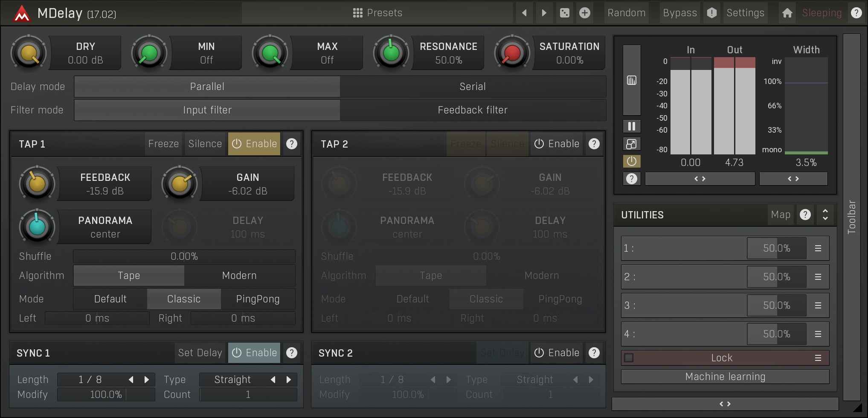Click the TAP 1 Left delay field
868x418 pixels.
click(97, 318)
